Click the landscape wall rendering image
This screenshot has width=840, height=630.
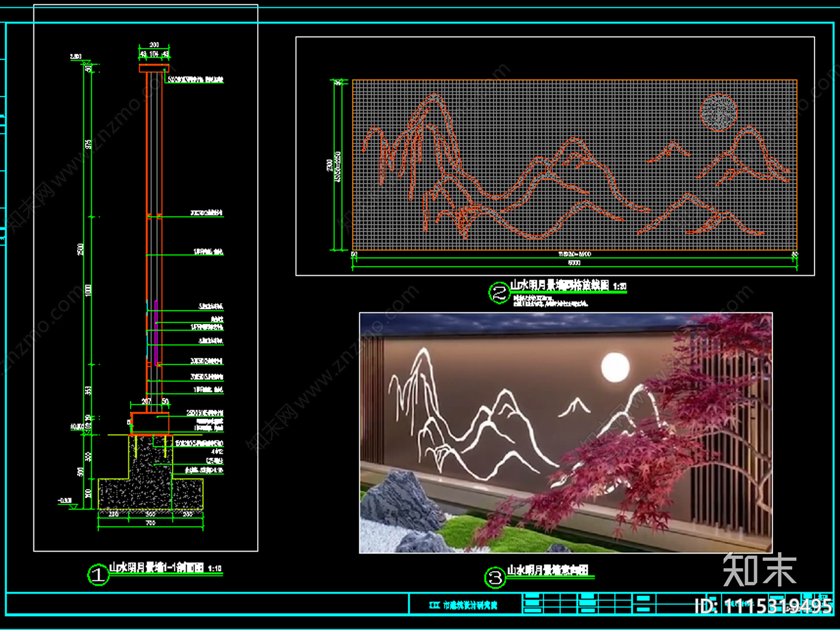(566, 433)
